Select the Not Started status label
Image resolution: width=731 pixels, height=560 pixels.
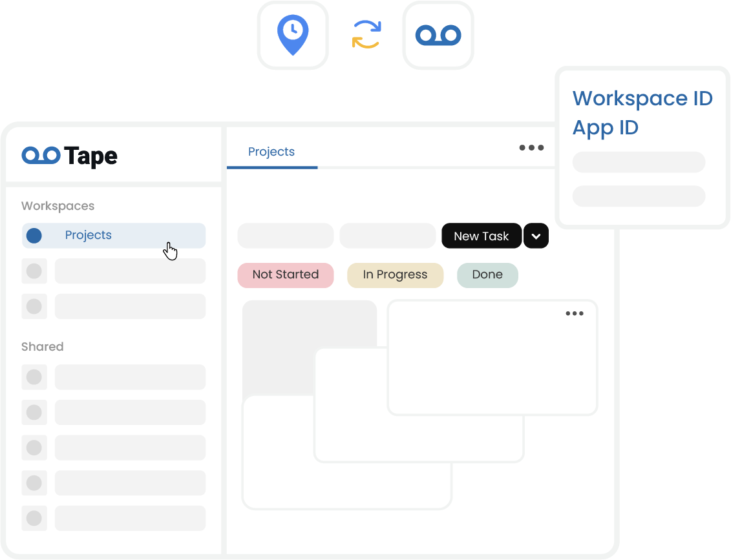[285, 275]
